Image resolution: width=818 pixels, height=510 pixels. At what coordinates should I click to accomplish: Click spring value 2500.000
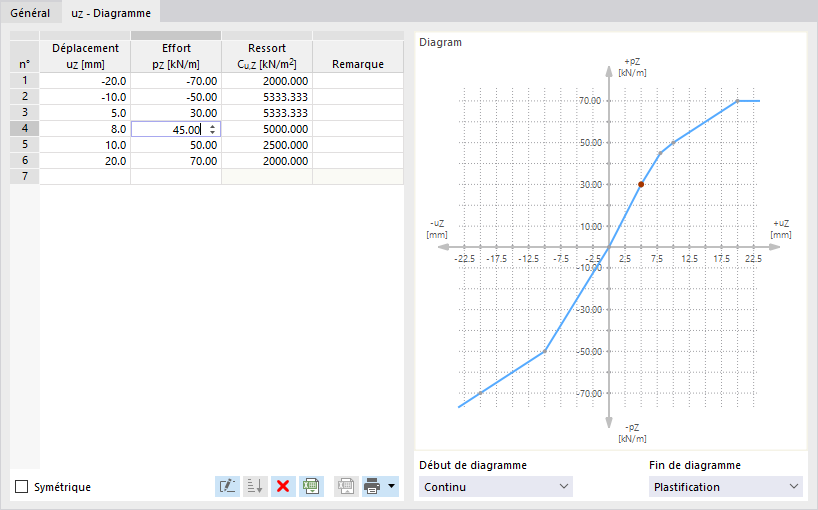tap(267, 144)
